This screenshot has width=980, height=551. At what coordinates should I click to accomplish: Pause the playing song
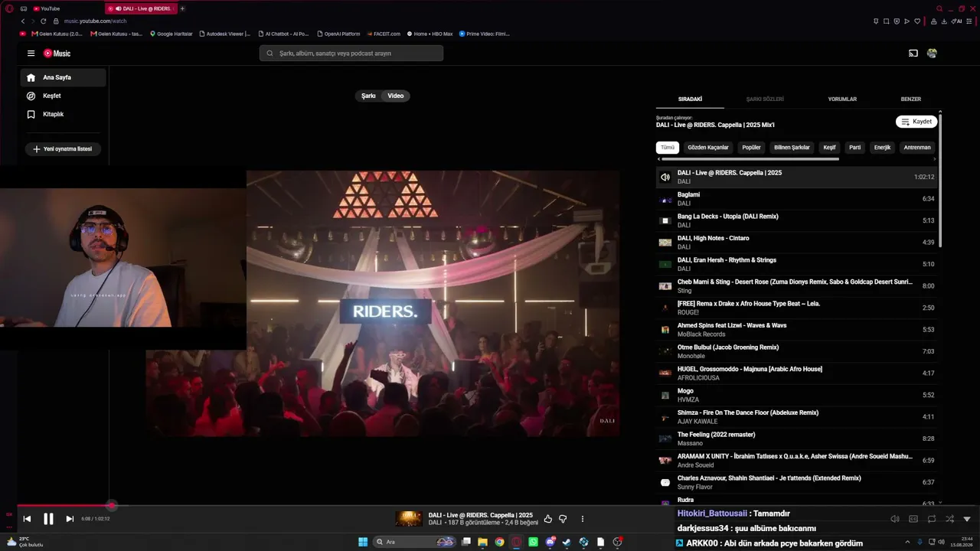[48, 519]
